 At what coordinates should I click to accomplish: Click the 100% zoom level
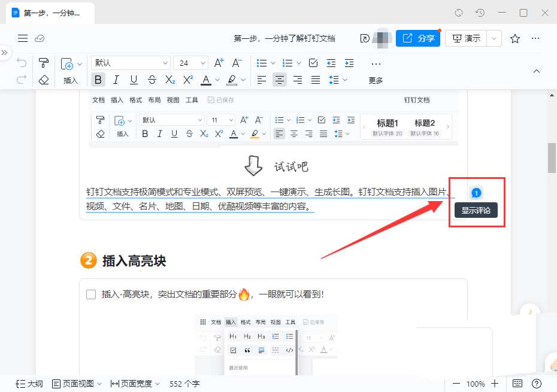click(476, 384)
